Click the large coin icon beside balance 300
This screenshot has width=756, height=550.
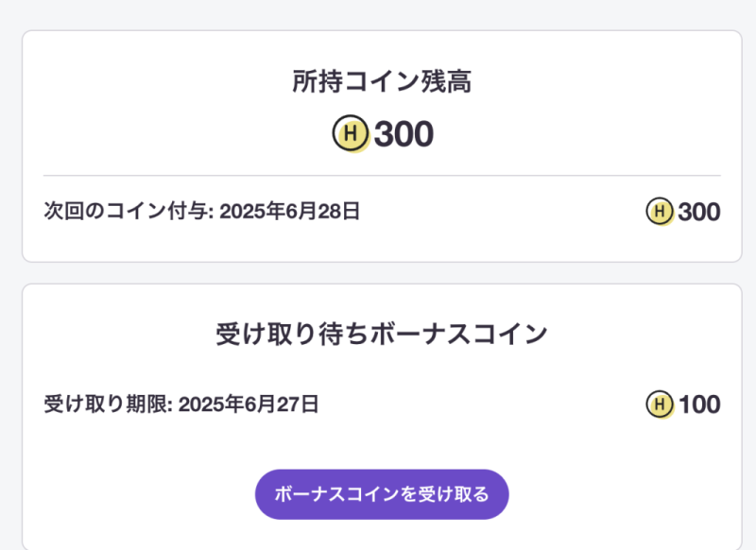click(350, 135)
